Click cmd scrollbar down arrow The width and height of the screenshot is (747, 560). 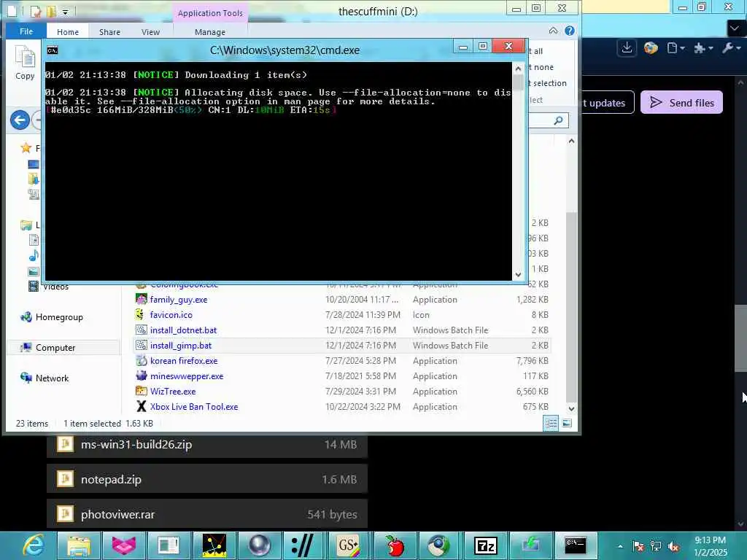[x=519, y=274]
